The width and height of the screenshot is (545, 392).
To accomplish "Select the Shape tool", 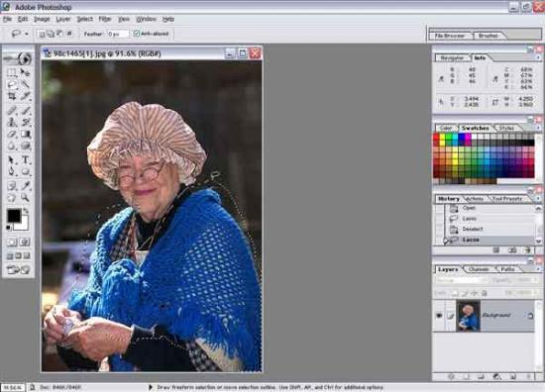I will [x=25, y=172].
